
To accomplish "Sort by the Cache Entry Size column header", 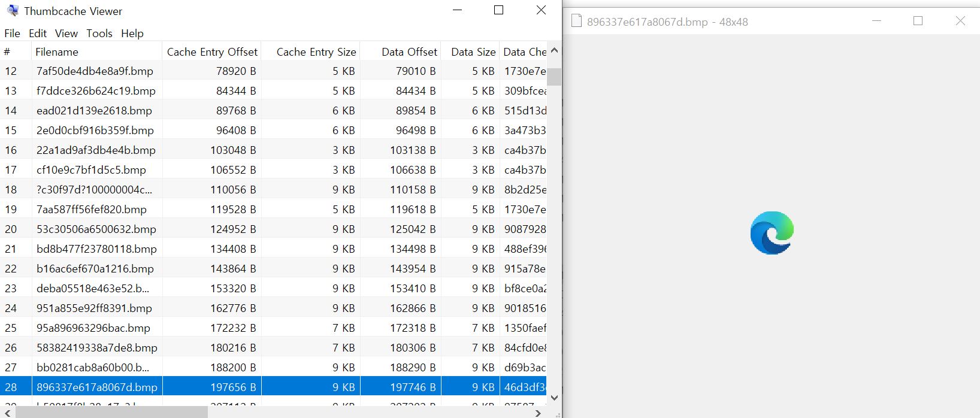I will click(311, 52).
